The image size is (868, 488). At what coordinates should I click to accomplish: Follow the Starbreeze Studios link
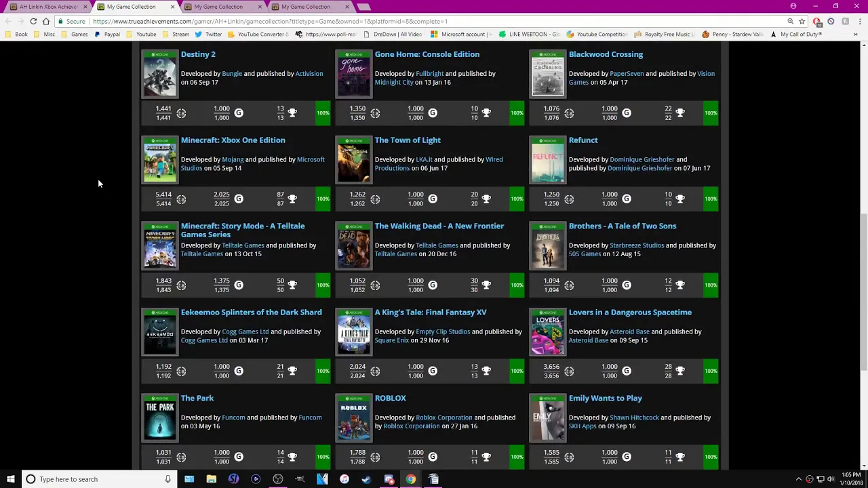(637, 245)
